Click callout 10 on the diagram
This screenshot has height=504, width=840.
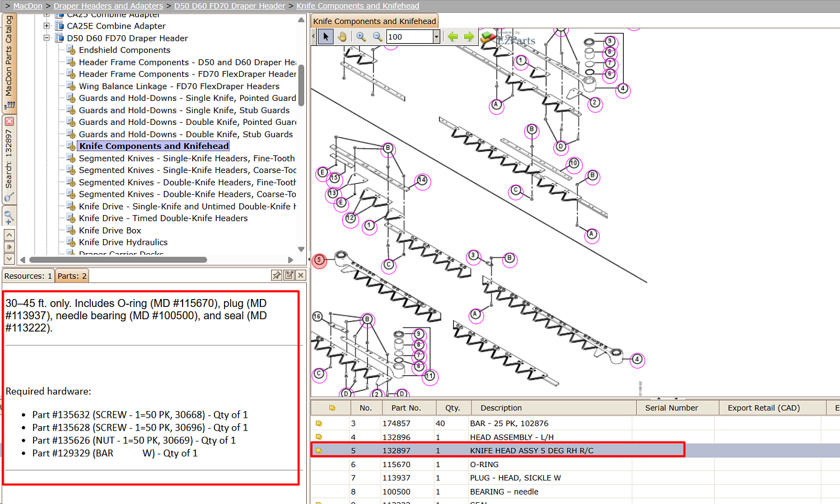coord(573,164)
